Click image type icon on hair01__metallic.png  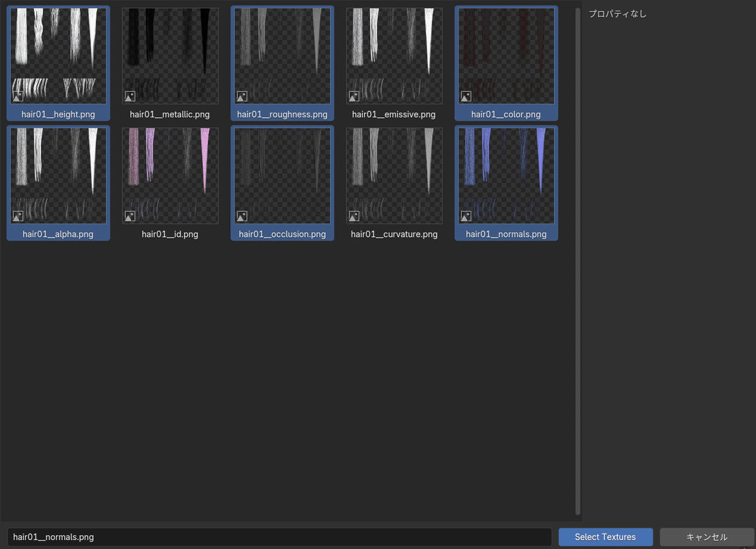pyautogui.click(x=130, y=96)
